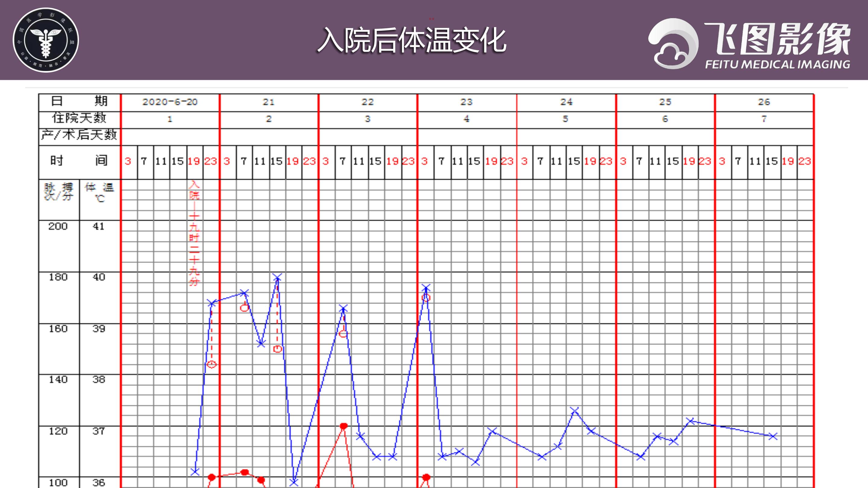
Task: Click the date cell 24
Action: click(566, 102)
